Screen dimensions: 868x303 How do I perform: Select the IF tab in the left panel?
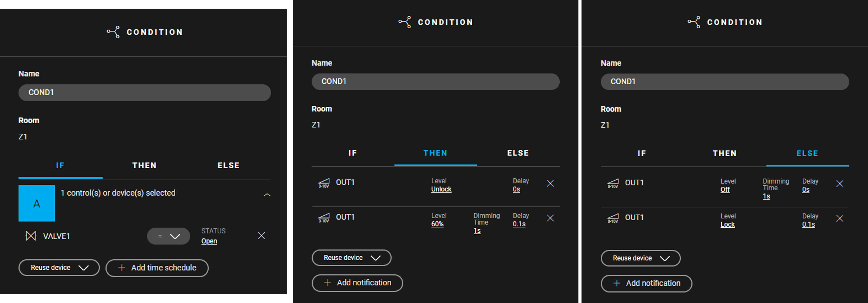pos(60,165)
